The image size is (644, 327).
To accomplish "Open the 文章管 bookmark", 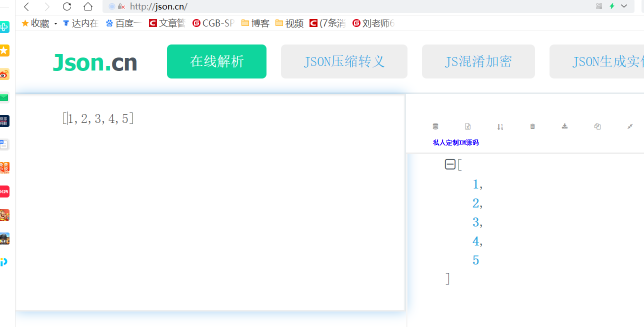I will (x=167, y=23).
